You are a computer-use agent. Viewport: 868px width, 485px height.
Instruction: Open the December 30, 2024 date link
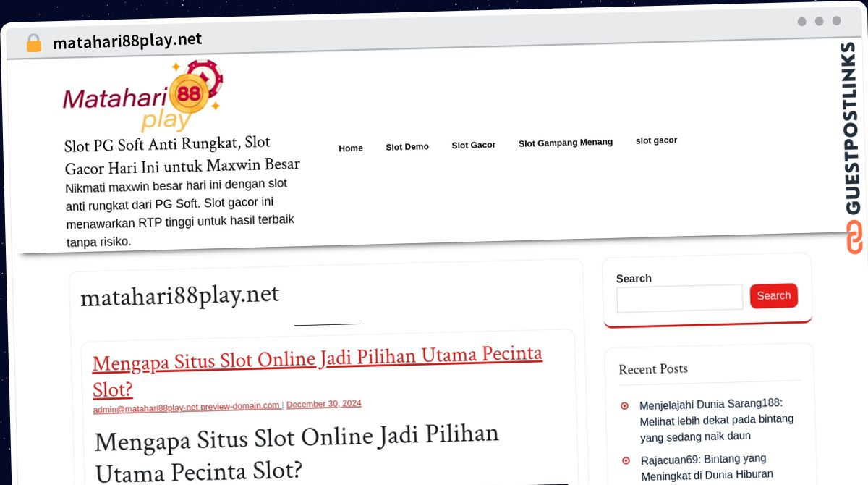[x=324, y=404]
